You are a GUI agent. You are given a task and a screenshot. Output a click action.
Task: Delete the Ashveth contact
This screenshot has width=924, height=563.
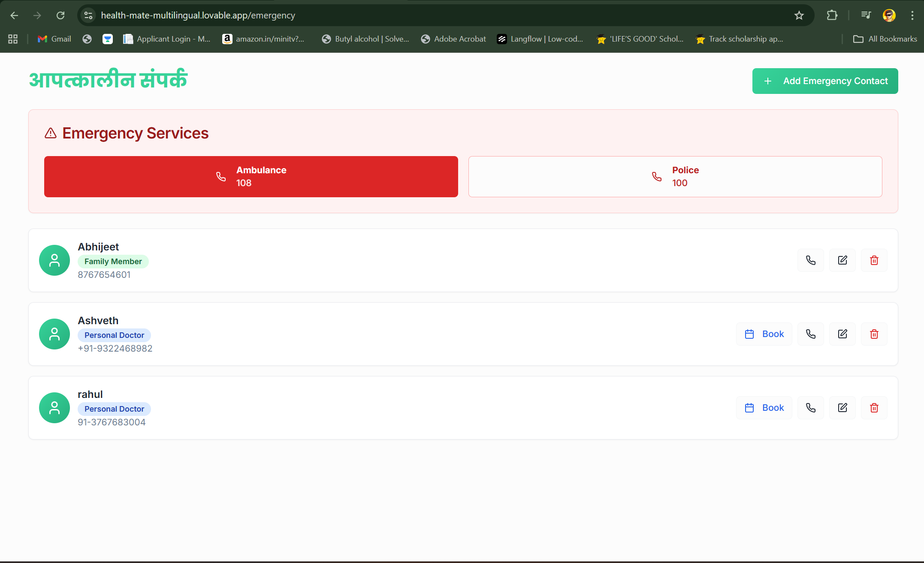874,334
